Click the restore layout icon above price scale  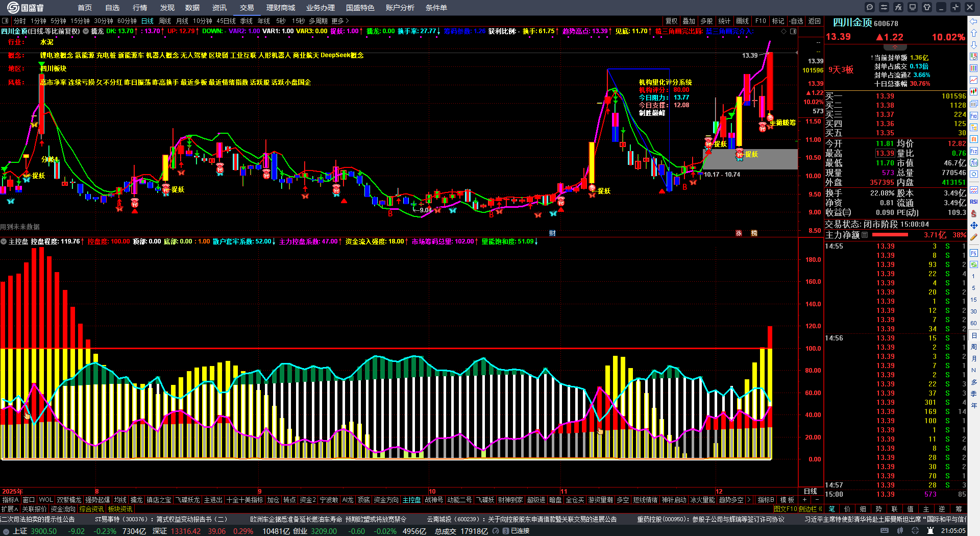[x=793, y=31]
